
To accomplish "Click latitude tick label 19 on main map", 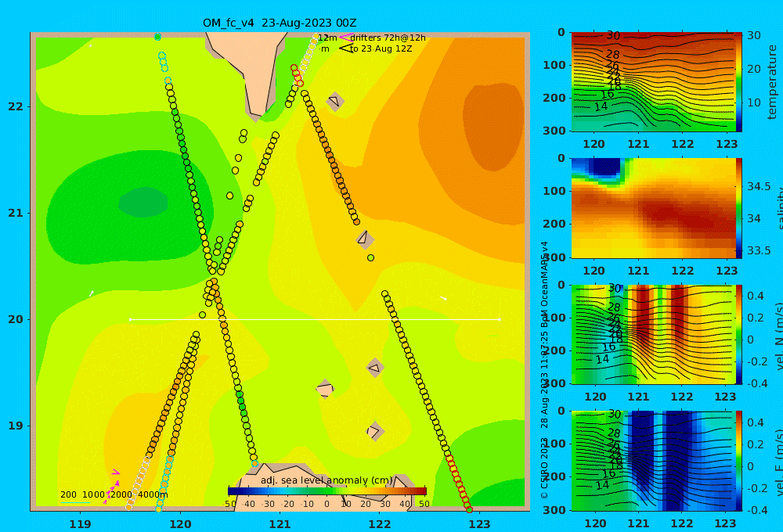I will 16,426.
